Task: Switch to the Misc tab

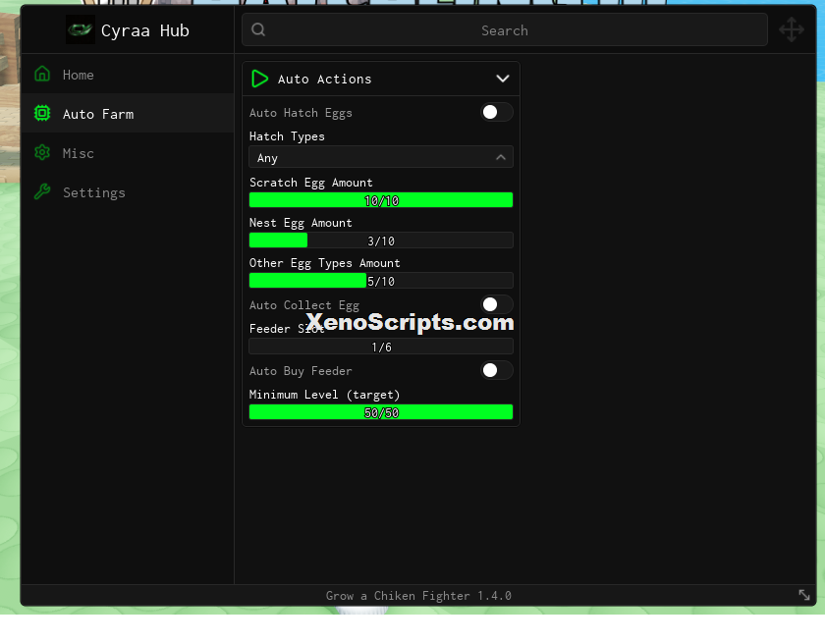Action: coord(127,152)
